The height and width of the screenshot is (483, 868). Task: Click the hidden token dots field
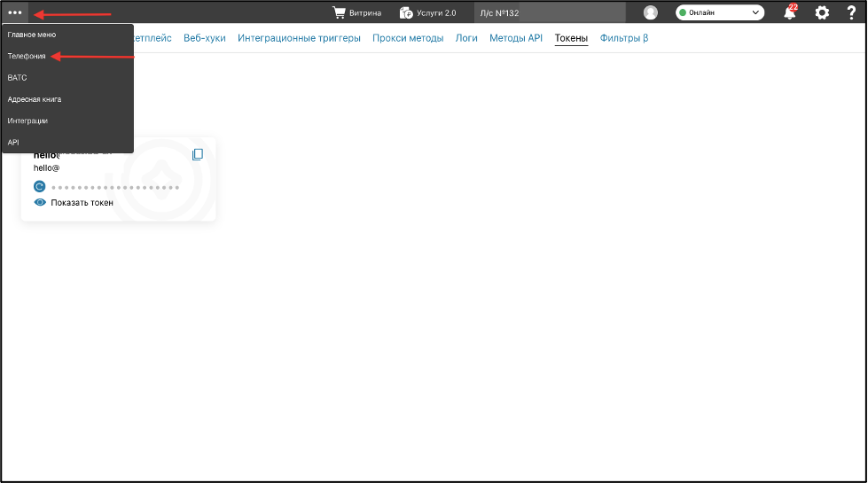click(115, 188)
